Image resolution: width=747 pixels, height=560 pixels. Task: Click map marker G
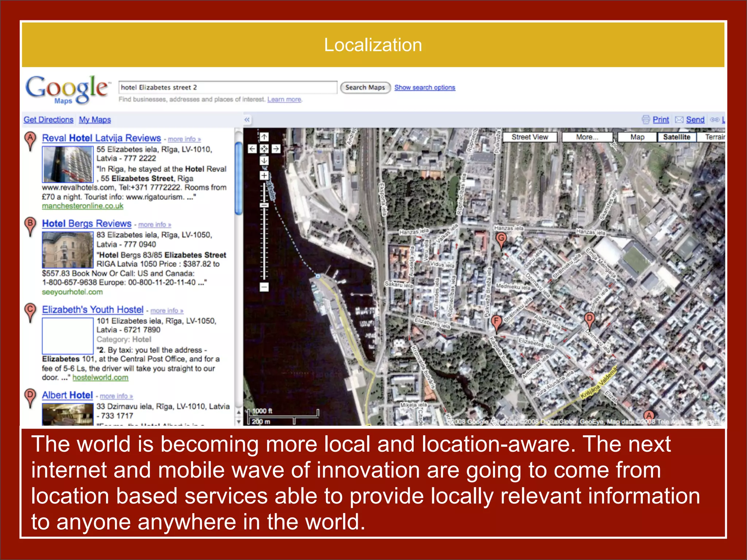click(x=502, y=241)
